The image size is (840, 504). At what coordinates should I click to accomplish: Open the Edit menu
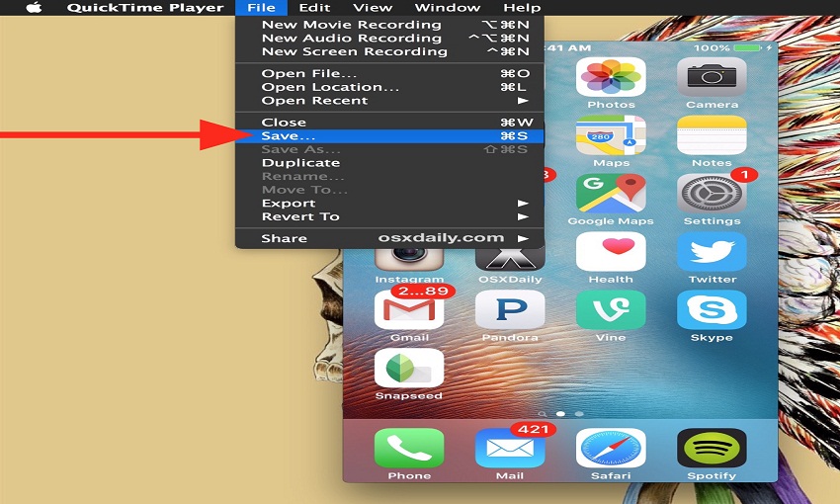(314, 8)
